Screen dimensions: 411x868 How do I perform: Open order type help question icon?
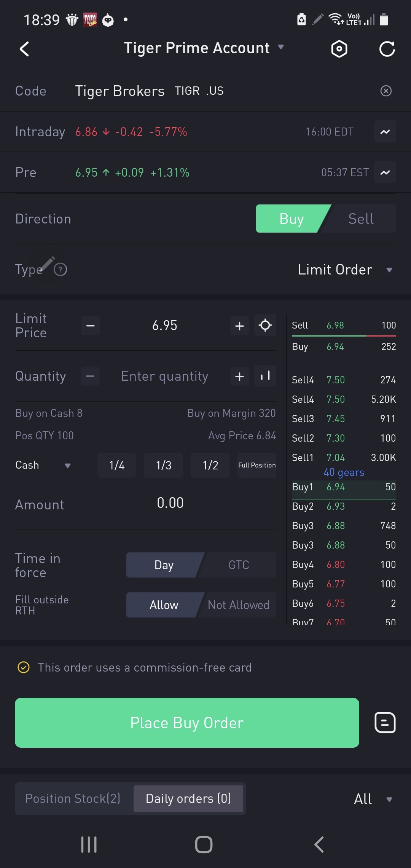(61, 270)
